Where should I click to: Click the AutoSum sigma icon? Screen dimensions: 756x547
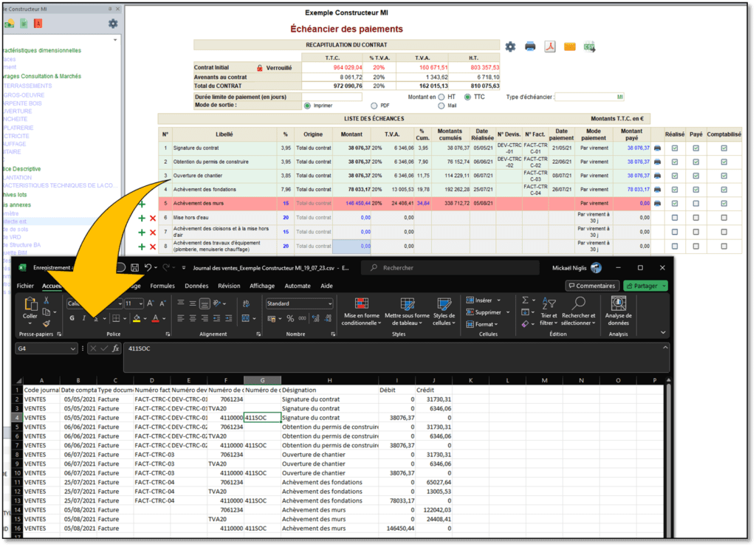click(x=525, y=300)
